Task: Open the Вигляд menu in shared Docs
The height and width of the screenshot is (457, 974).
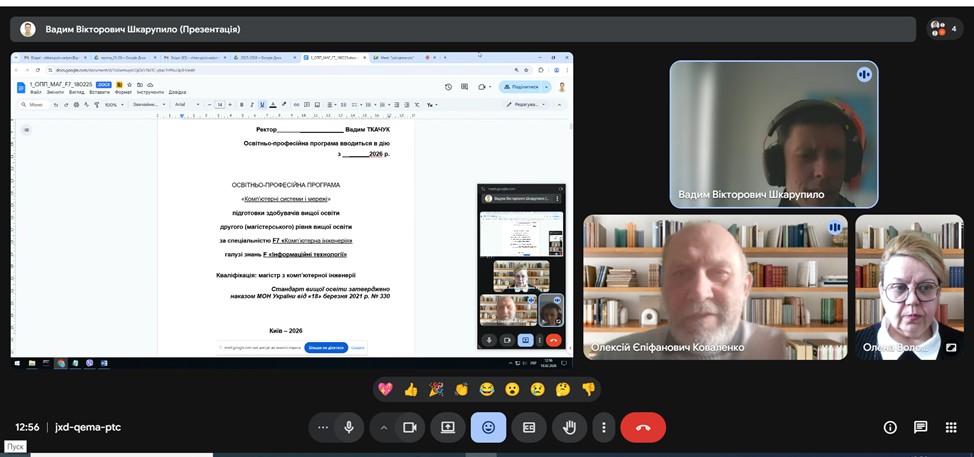Action: click(x=76, y=92)
